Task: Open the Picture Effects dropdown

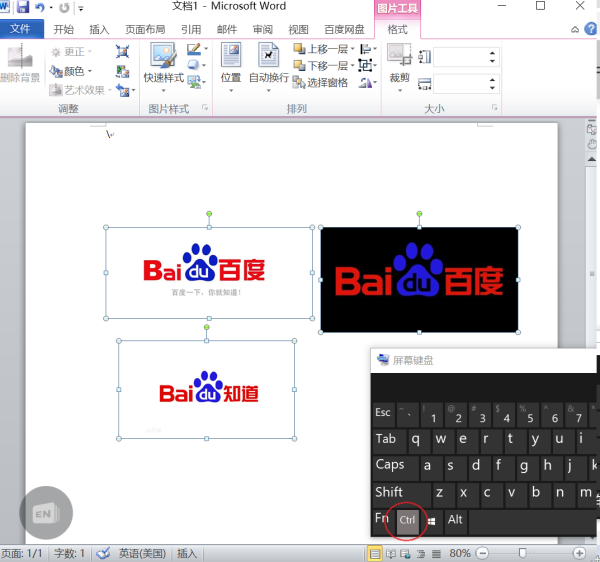Action: click(x=204, y=65)
